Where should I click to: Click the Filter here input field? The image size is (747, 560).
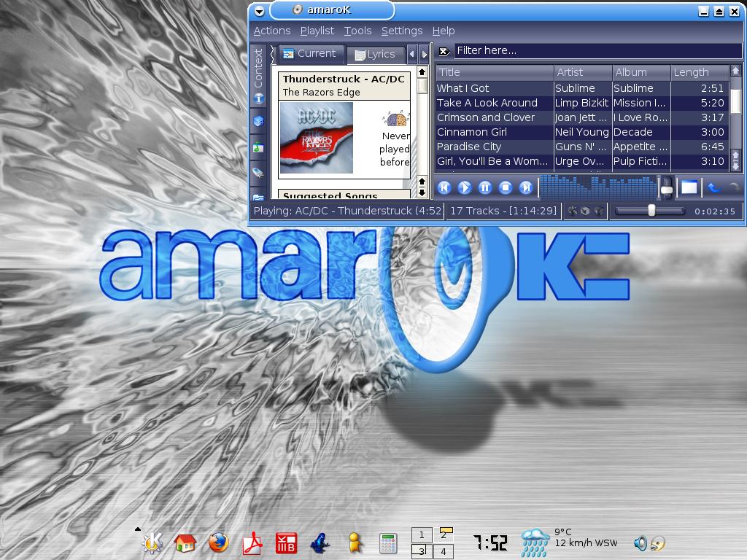597,50
